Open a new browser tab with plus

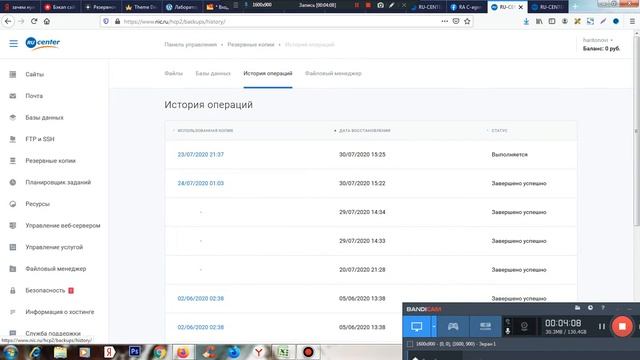tap(575, 7)
